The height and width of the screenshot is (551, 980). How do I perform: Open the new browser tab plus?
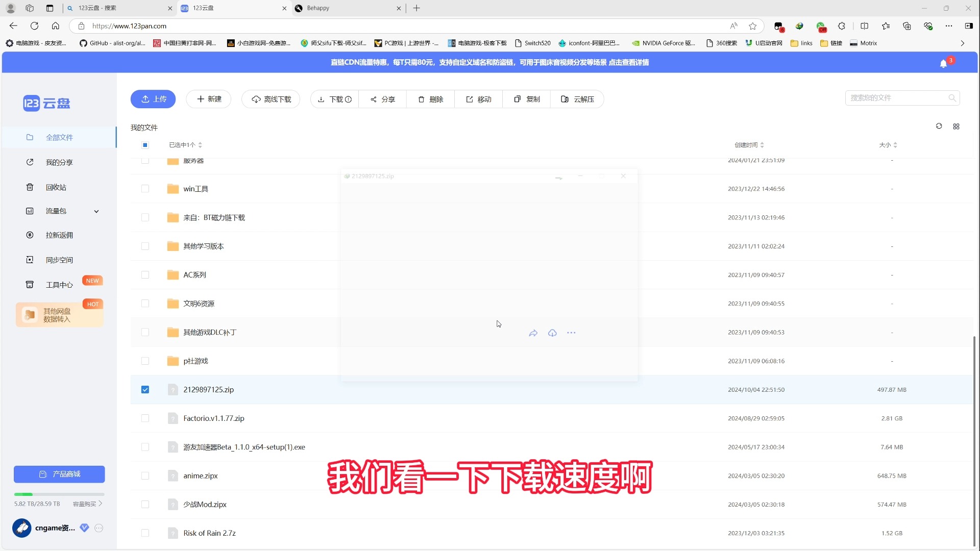coord(416,8)
